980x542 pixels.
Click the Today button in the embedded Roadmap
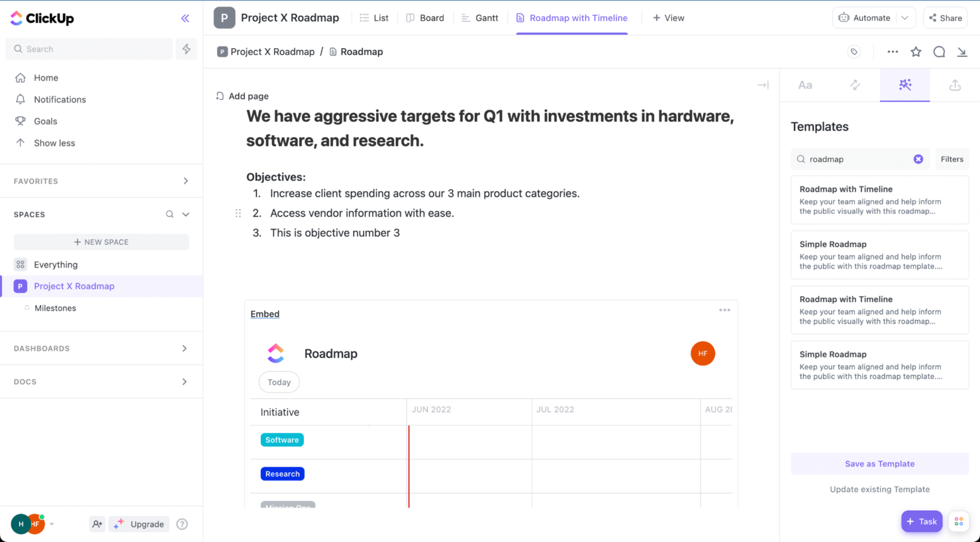tap(279, 382)
